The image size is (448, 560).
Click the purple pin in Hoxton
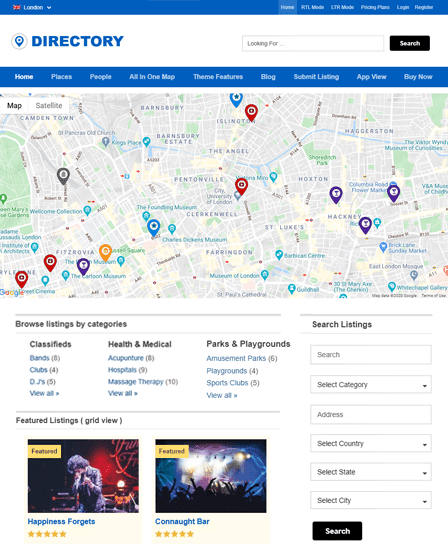336,195
